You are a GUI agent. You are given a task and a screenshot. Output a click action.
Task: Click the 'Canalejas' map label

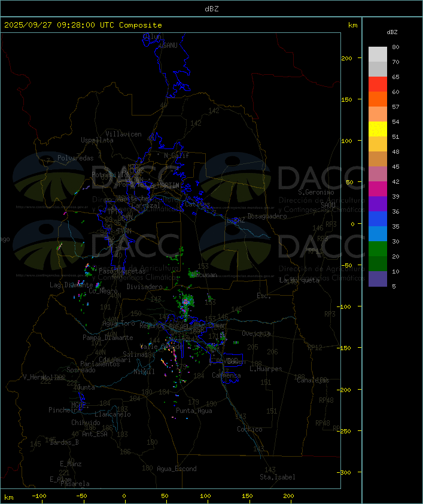pos(313,381)
